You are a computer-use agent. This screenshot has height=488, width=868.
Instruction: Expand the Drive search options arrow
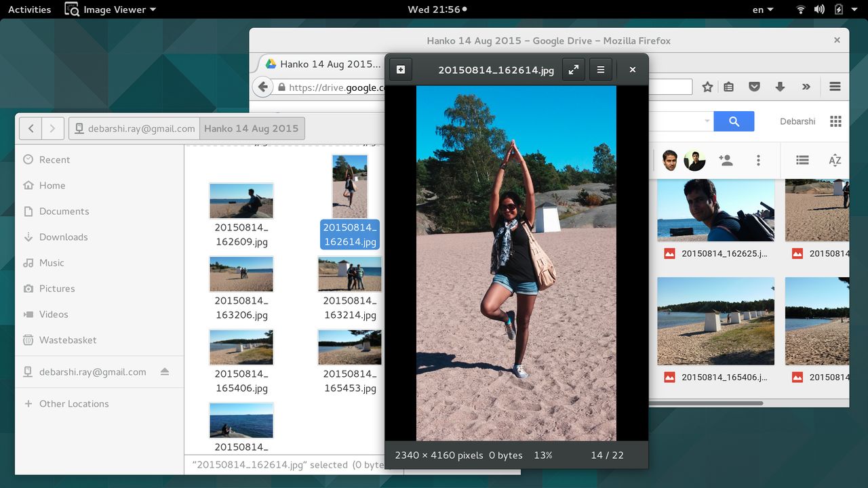click(x=707, y=121)
